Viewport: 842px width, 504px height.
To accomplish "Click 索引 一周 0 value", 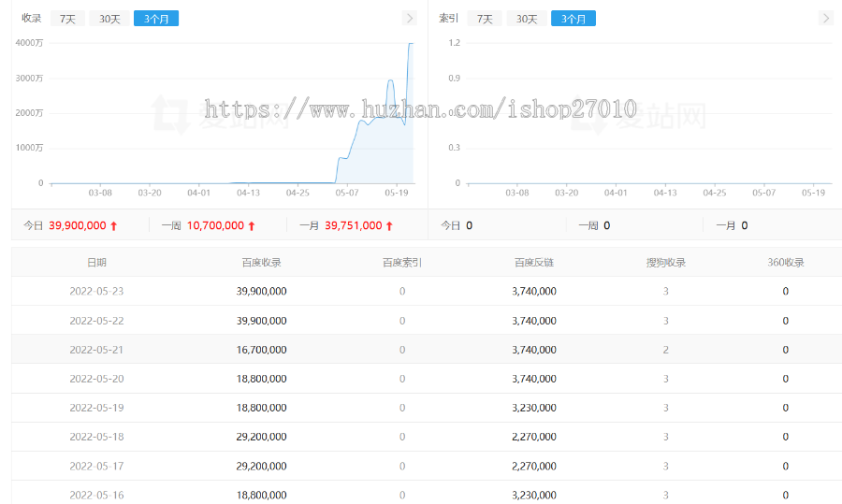I will click(607, 226).
